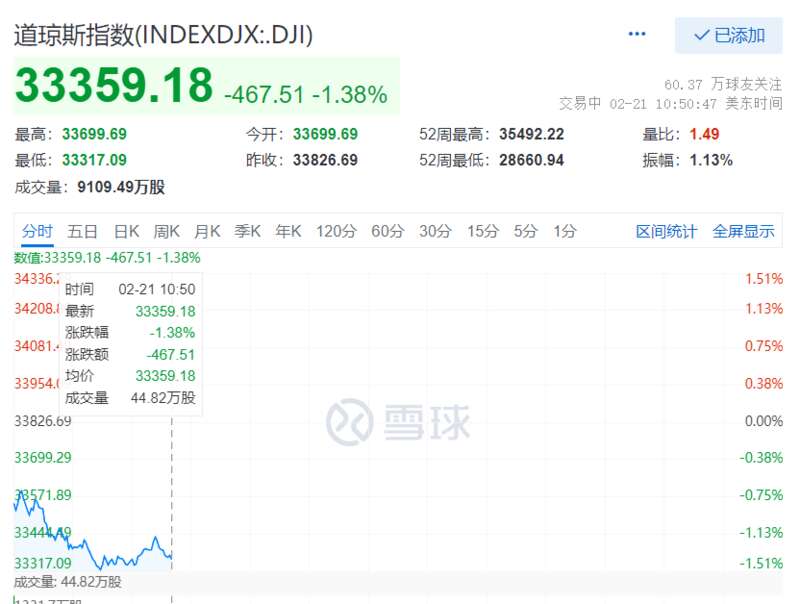The width and height of the screenshot is (800, 604).
Task: Select the 季K quarterly chart tab
Action: [247, 232]
